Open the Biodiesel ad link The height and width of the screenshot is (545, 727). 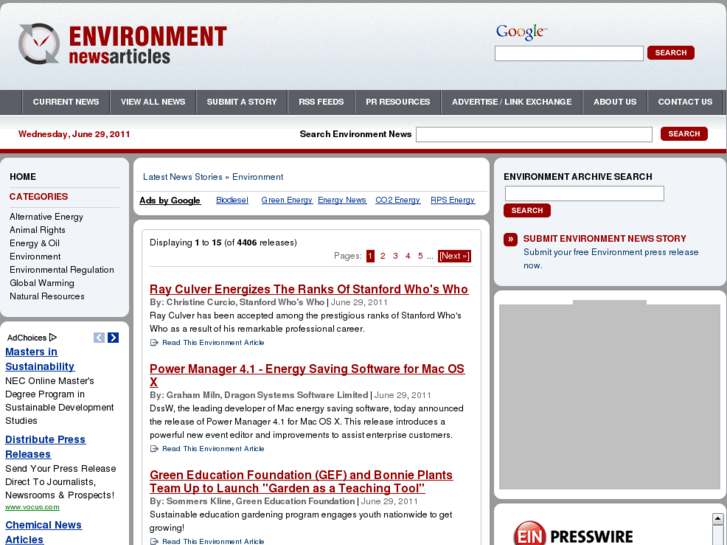coord(232,200)
